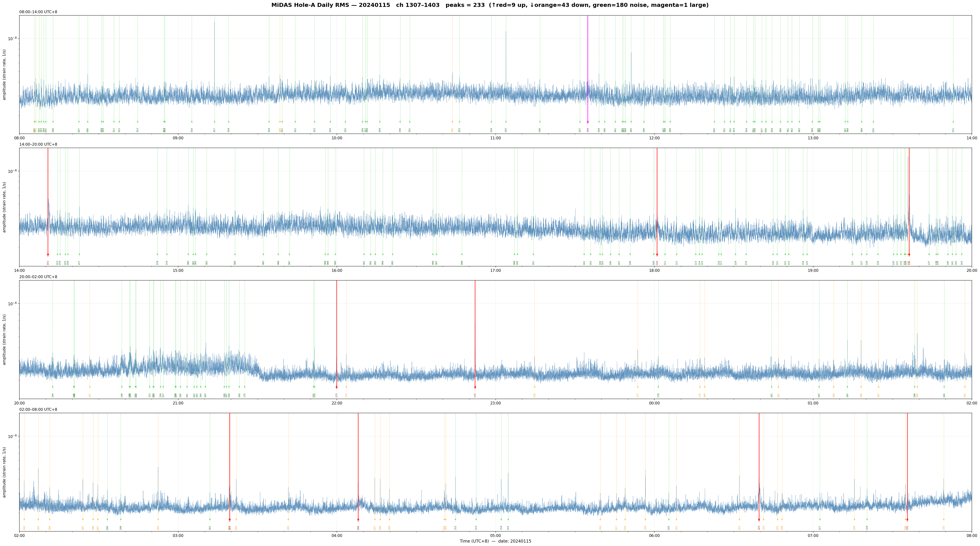980x546 pixels.
Task: Click the 00:00 midnight tick label
Action: [654, 403]
